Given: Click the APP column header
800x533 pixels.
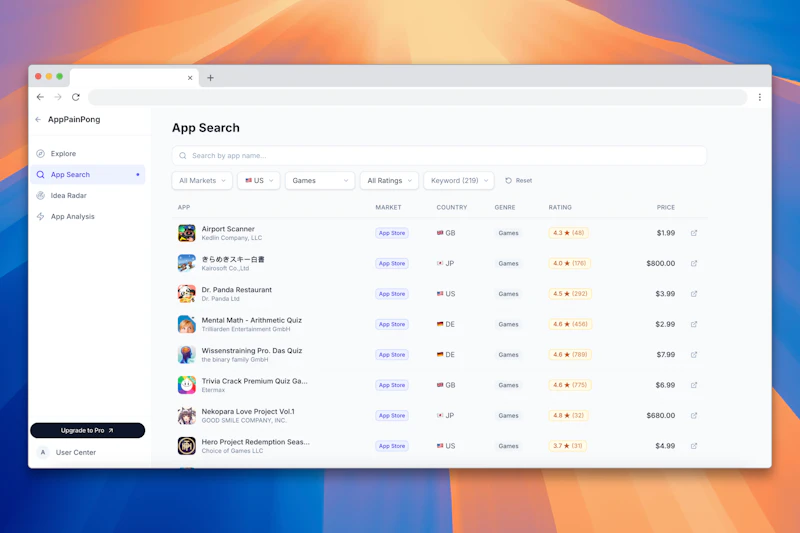Looking at the screenshot, I should point(184,208).
